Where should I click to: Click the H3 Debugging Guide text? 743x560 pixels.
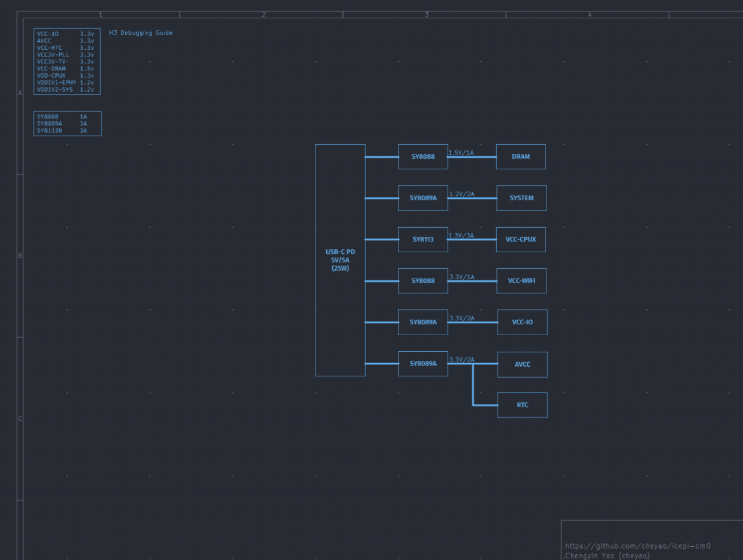click(141, 33)
